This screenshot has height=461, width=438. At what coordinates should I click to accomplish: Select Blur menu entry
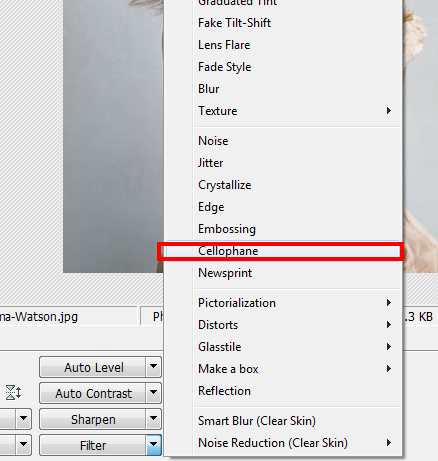pos(283,89)
